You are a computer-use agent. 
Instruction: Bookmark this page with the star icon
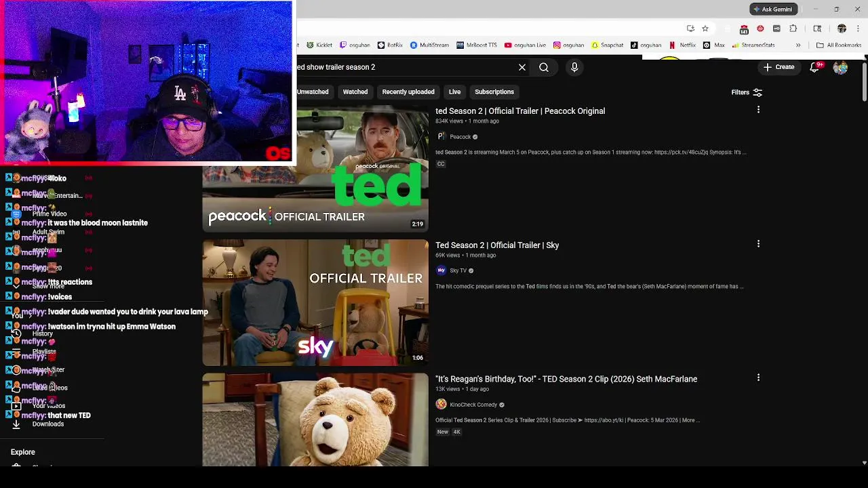705,28
